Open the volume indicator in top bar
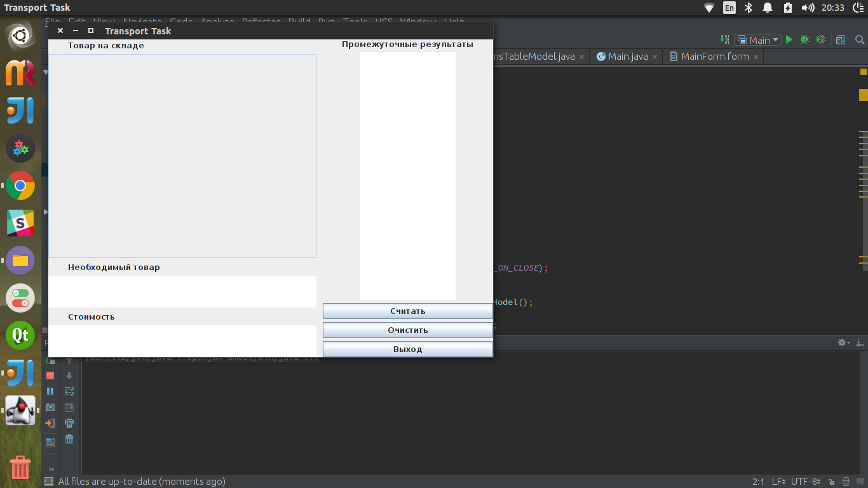 click(x=808, y=8)
